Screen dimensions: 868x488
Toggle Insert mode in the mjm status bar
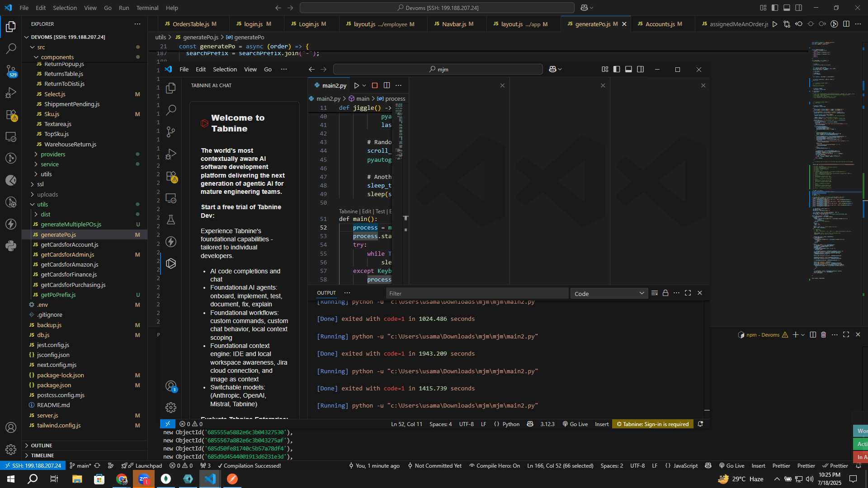(x=602, y=424)
